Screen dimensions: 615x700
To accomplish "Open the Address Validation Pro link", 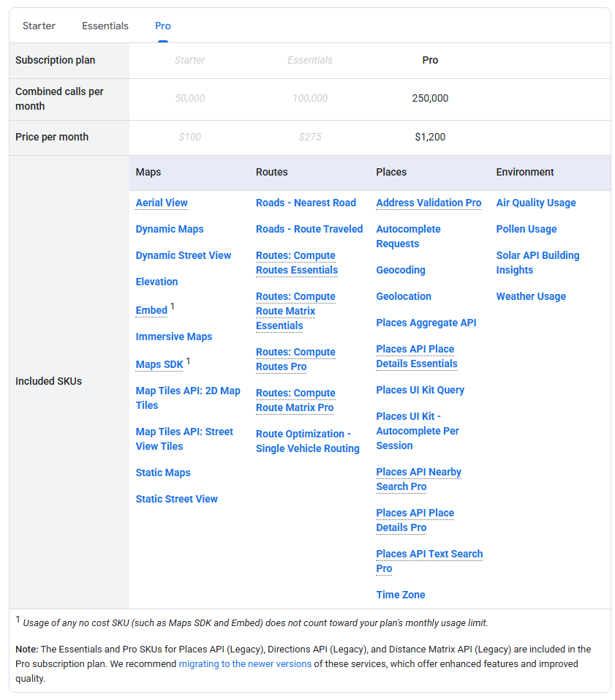I will click(429, 203).
